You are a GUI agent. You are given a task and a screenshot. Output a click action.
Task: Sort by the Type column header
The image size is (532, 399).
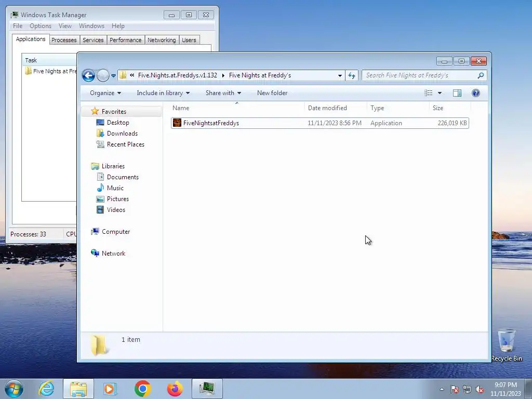tap(398, 108)
